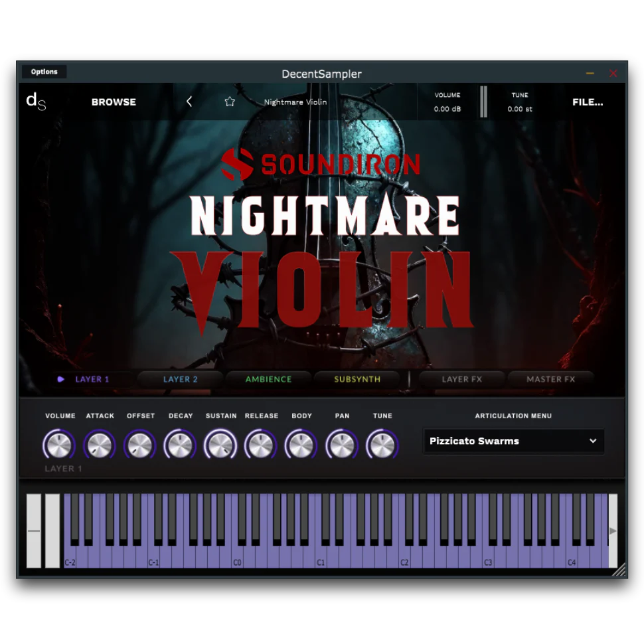Adjust the Attack knob for Layer 1
Viewport: 644px width, 644px height.
click(99, 444)
